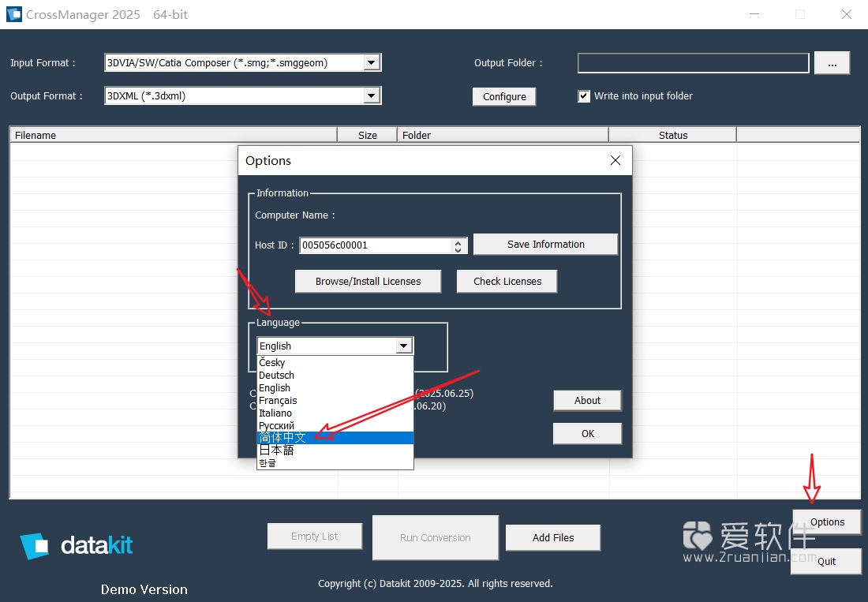Image resolution: width=868 pixels, height=602 pixels.
Task: Click the CrossManager icon in the title bar
Action: [13, 13]
